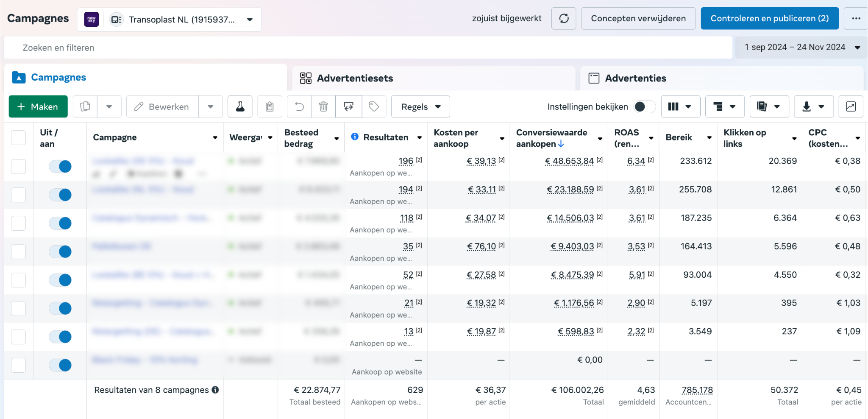This screenshot has width=868, height=419.
Task: Click the three-dot more options icon
Action: click(856, 18)
